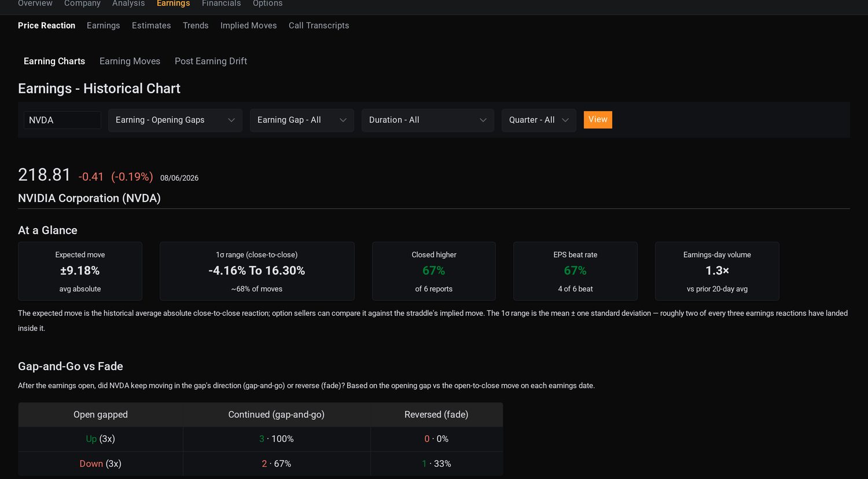Open the Quarter - All dropdown
Image resolution: width=868 pixels, height=479 pixels.
(x=539, y=120)
